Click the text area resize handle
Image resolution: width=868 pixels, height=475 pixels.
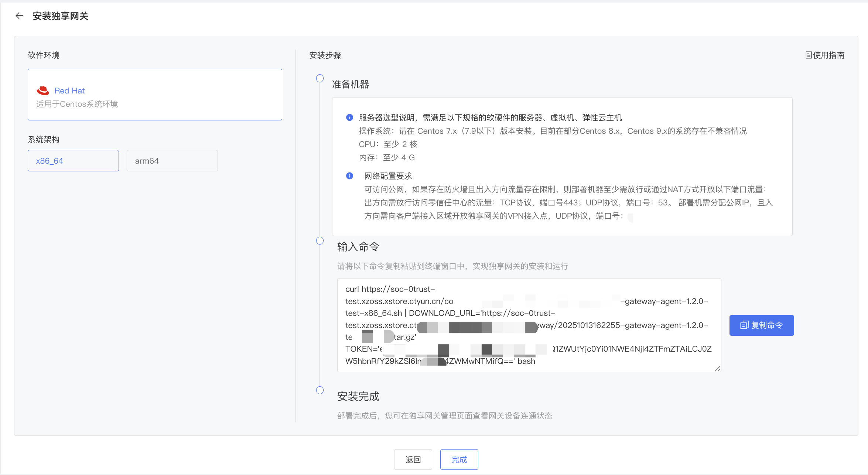pyautogui.click(x=718, y=369)
